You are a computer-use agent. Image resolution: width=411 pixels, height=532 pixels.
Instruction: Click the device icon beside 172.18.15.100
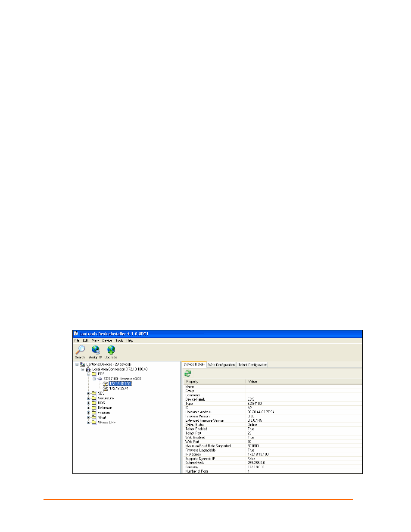pos(106,384)
